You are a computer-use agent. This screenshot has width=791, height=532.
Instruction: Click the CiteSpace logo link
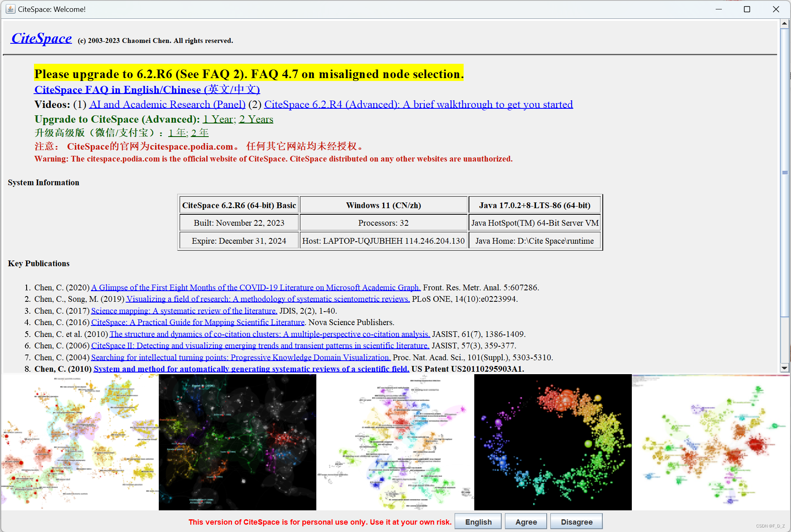click(x=41, y=38)
